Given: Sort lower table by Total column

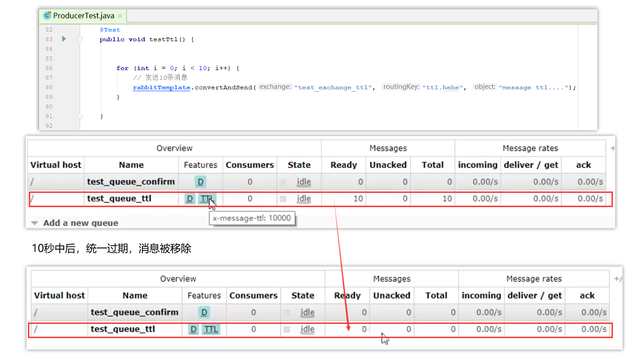Looking at the screenshot, I should coord(436,295).
